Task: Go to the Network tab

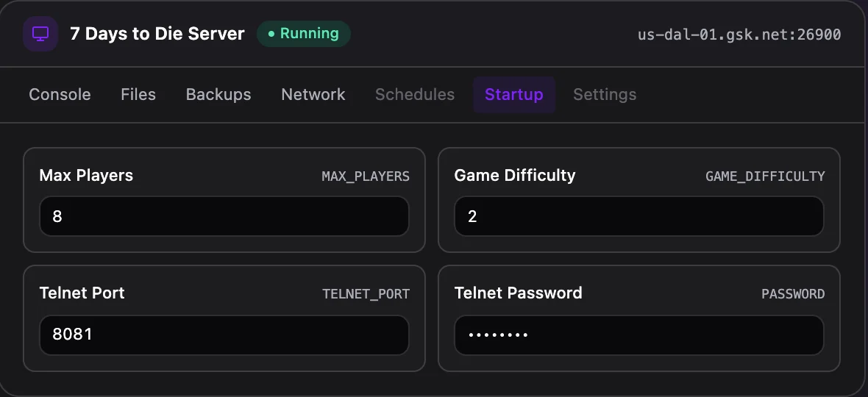Action: (x=313, y=95)
